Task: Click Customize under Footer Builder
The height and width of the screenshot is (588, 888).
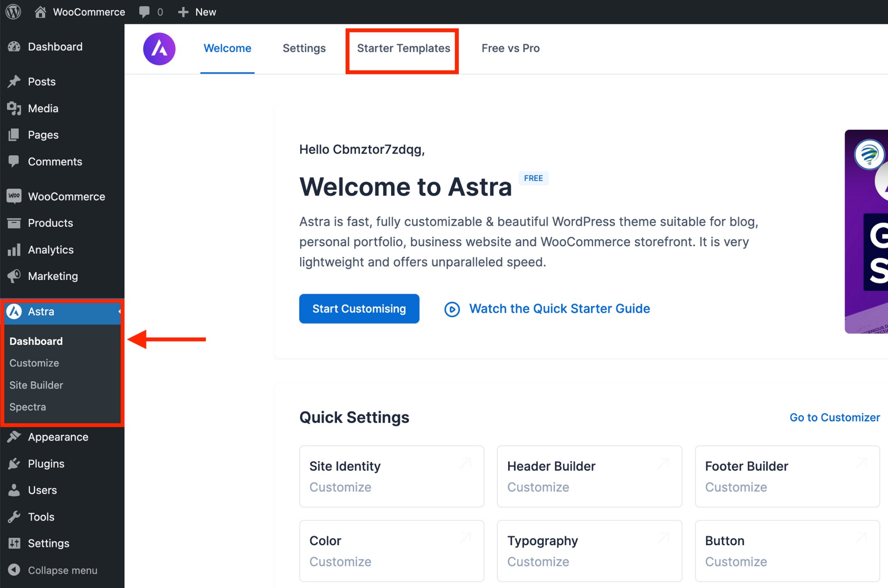Action: (x=736, y=487)
